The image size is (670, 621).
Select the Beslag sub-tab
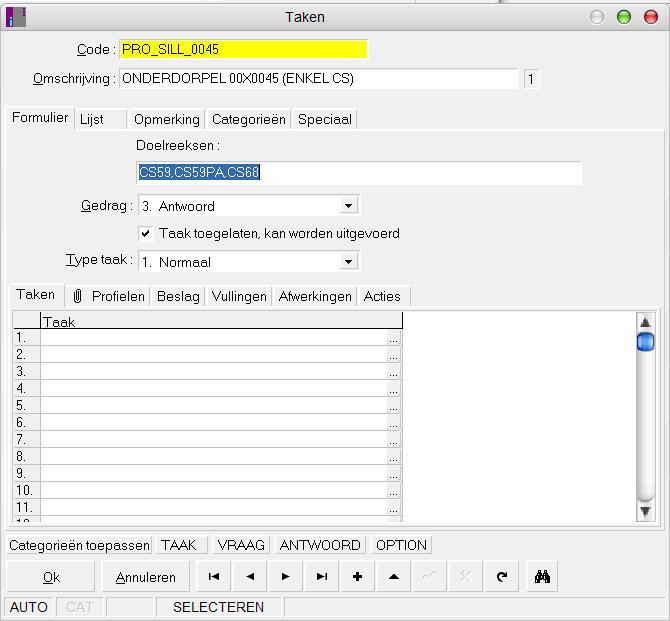178,296
